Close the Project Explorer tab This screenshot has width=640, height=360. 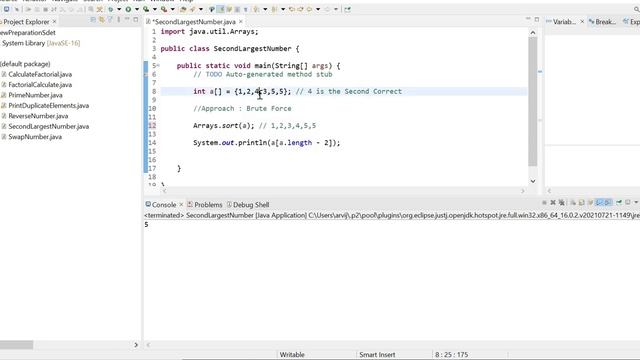point(54,21)
